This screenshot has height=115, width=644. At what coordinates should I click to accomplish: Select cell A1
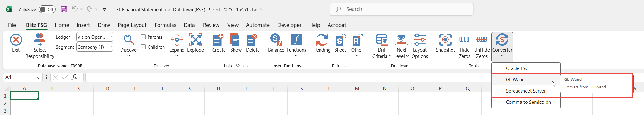24,96
